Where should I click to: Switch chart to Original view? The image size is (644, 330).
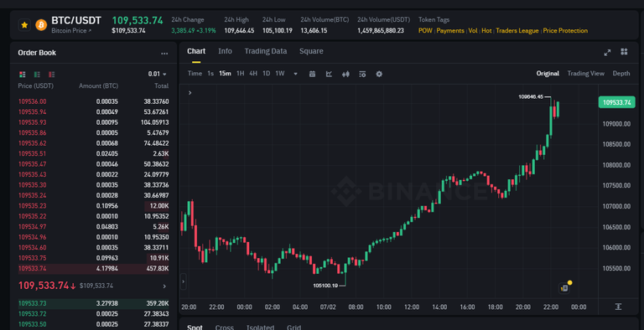point(548,74)
